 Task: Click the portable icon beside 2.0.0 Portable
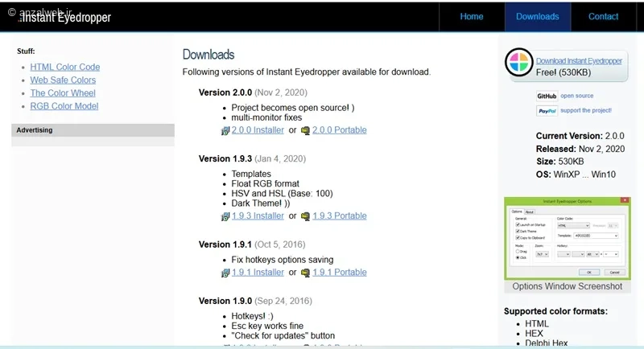(x=305, y=130)
